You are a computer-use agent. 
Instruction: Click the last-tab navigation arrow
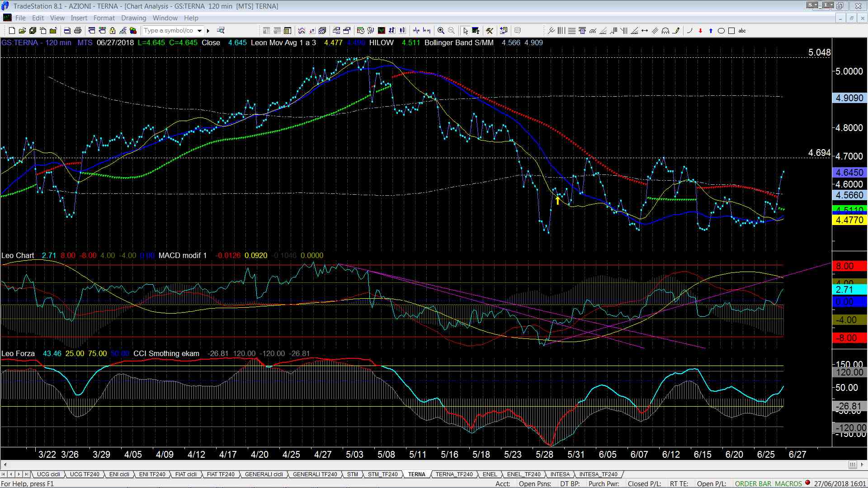pyautogui.click(x=26, y=474)
